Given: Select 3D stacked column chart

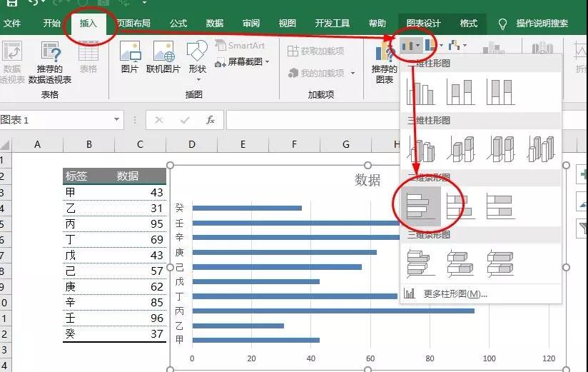Looking at the screenshot, I should tap(462, 149).
